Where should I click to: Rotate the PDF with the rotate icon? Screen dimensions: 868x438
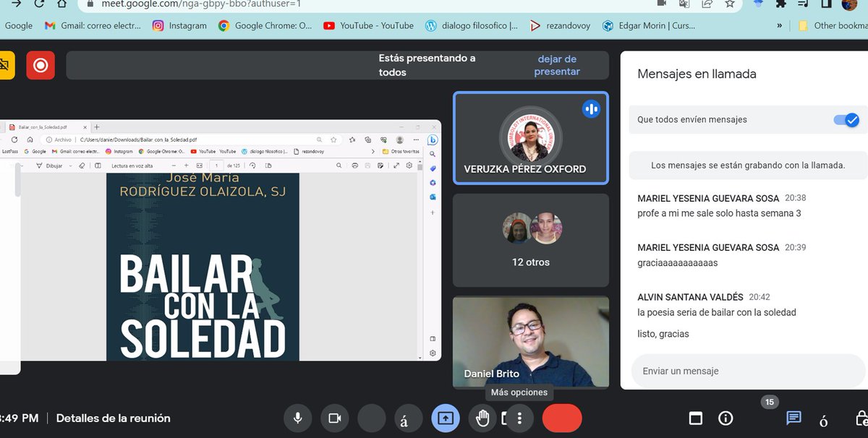click(252, 166)
